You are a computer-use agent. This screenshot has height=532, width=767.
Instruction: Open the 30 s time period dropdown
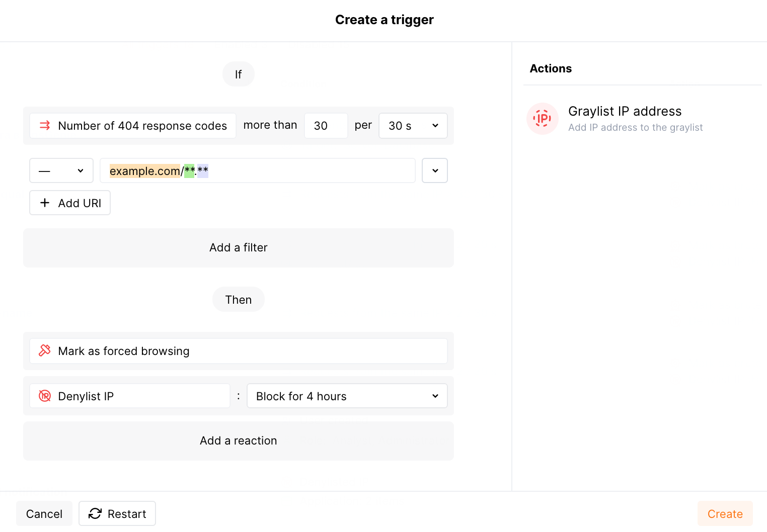coord(413,126)
